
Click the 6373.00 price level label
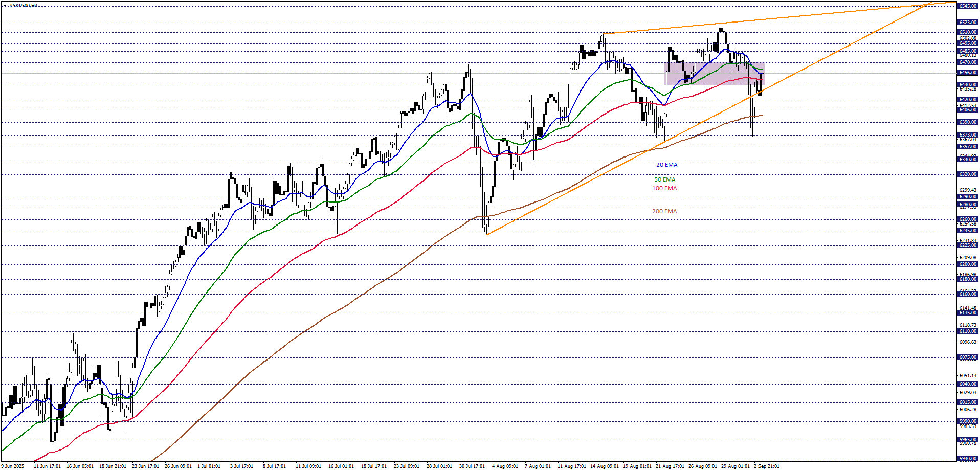[x=967, y=135]
